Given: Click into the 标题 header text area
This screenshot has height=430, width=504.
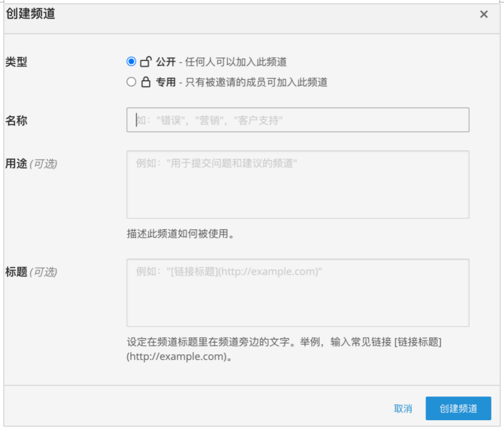Looking at the screenshot, I should tap(298, 293).
